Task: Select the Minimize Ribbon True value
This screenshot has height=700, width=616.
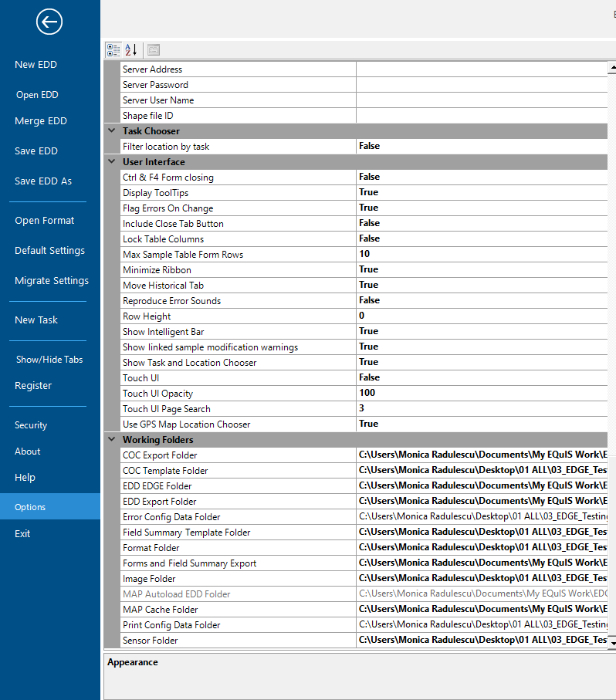Action: click(x=482, y=269)
